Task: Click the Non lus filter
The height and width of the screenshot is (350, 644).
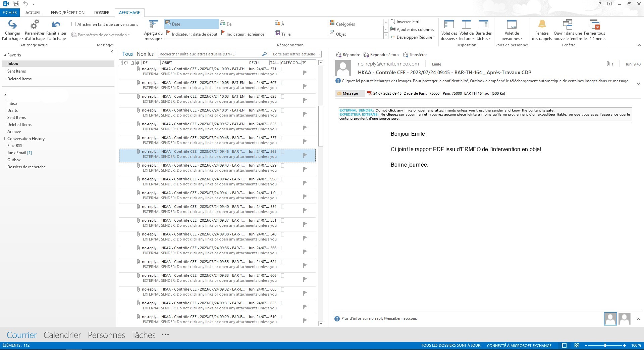Action: [145, 54]
